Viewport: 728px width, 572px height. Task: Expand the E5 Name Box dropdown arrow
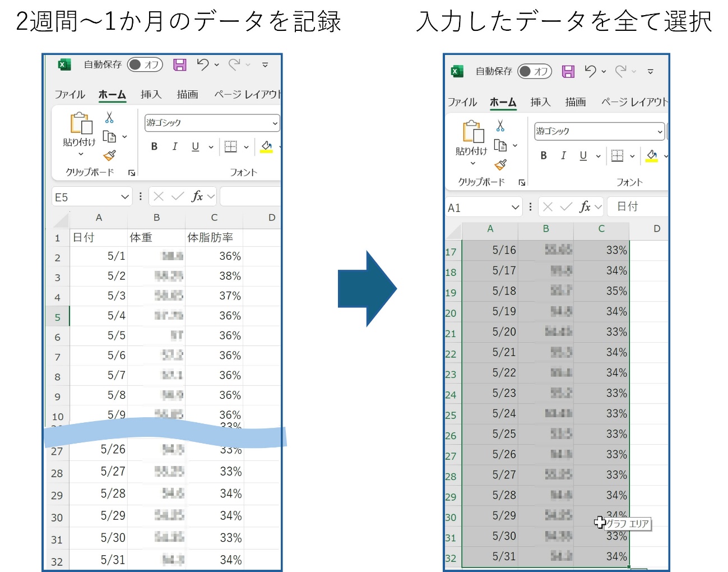click(125, 197)
